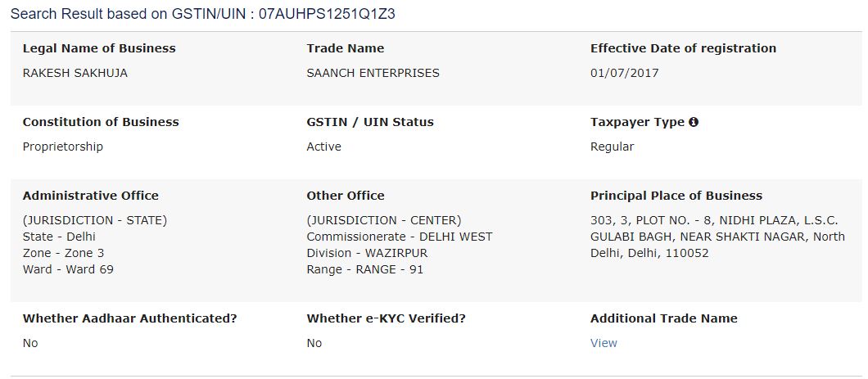The height and width of the screenshot is (379, 868).
Task: Click the e-KYC Verified No value
Action: 314,343
